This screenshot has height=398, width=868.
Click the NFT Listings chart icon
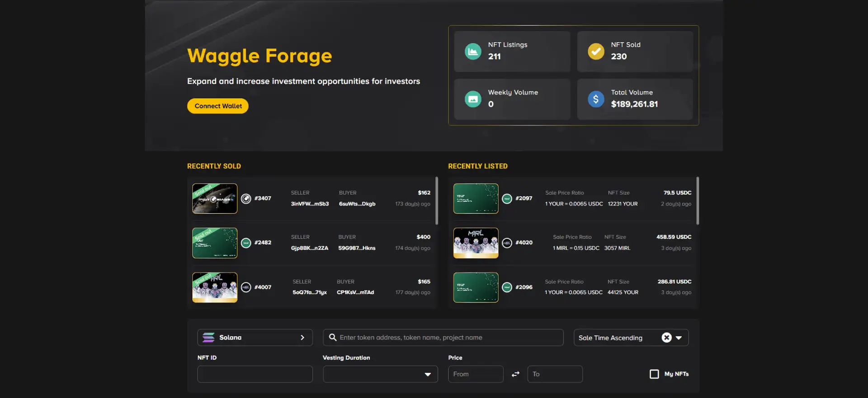pos(473,52)
